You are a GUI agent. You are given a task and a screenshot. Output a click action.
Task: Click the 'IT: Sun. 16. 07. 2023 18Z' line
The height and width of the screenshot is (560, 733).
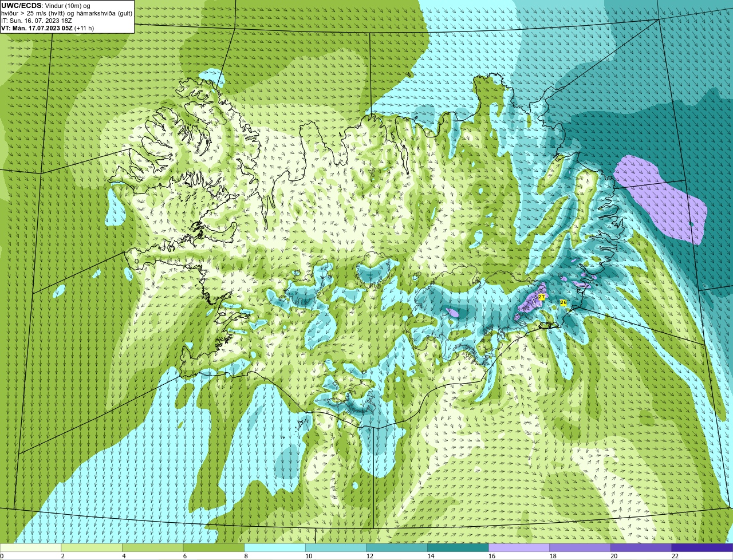(36, 20)
